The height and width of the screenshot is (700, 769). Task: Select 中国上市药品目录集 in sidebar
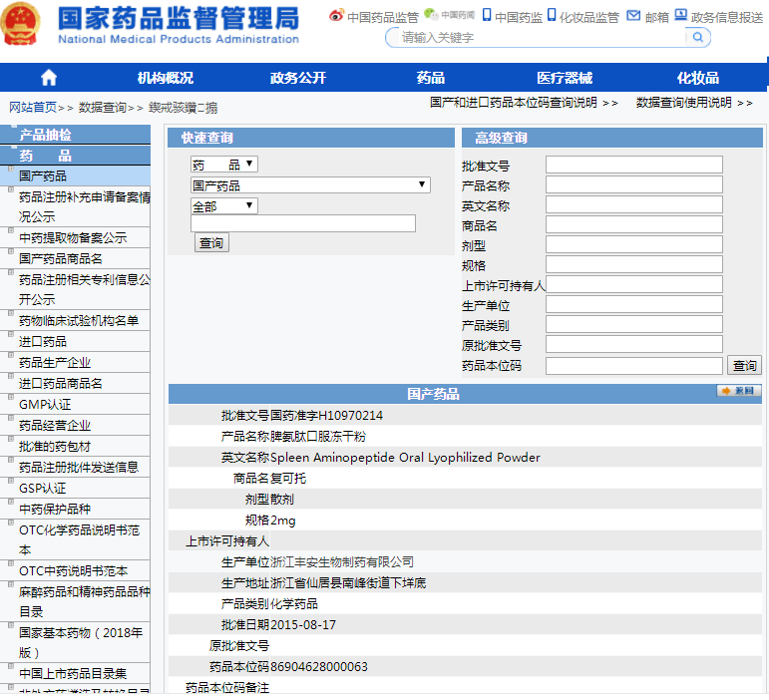[73, 673]
